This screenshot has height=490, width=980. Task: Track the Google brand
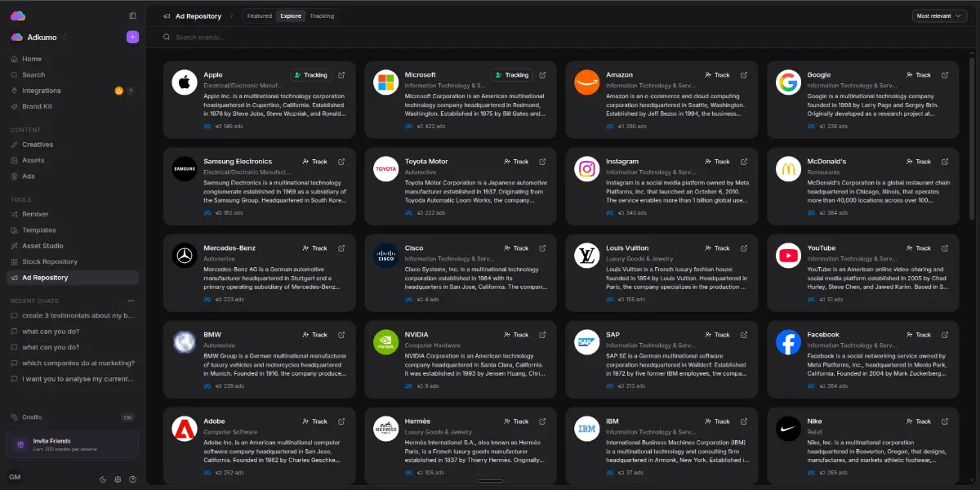coord(920,75)
